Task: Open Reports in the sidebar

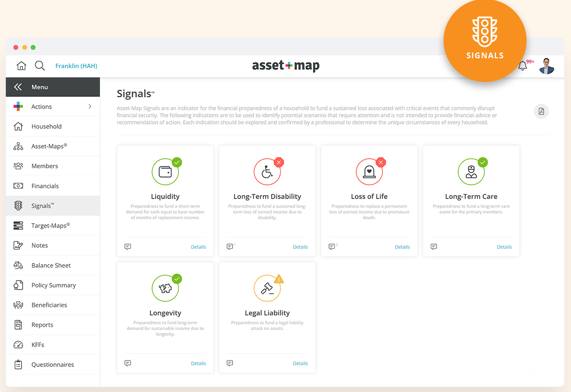Action: 53,325
